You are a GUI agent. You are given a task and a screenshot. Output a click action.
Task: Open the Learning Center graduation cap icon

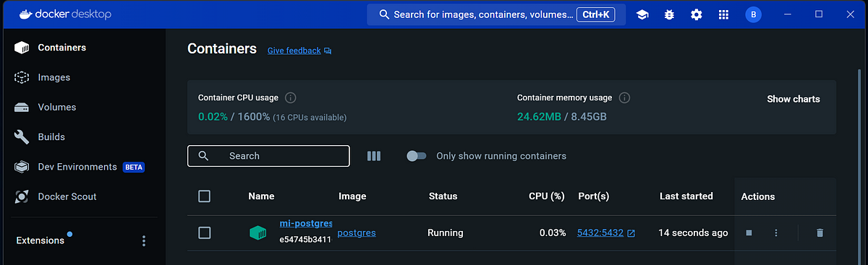[x=642, y=14]
